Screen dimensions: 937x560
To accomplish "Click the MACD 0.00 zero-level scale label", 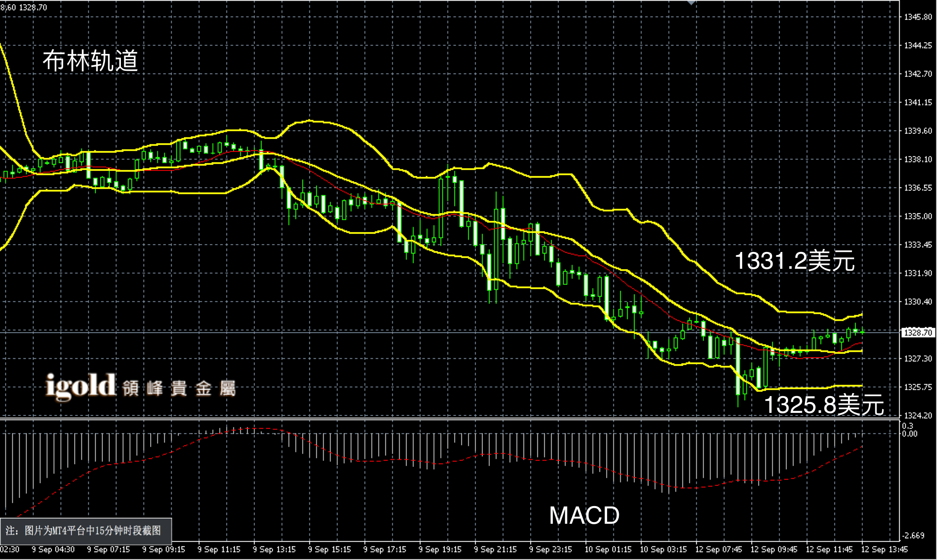I will tap(909, 434).
